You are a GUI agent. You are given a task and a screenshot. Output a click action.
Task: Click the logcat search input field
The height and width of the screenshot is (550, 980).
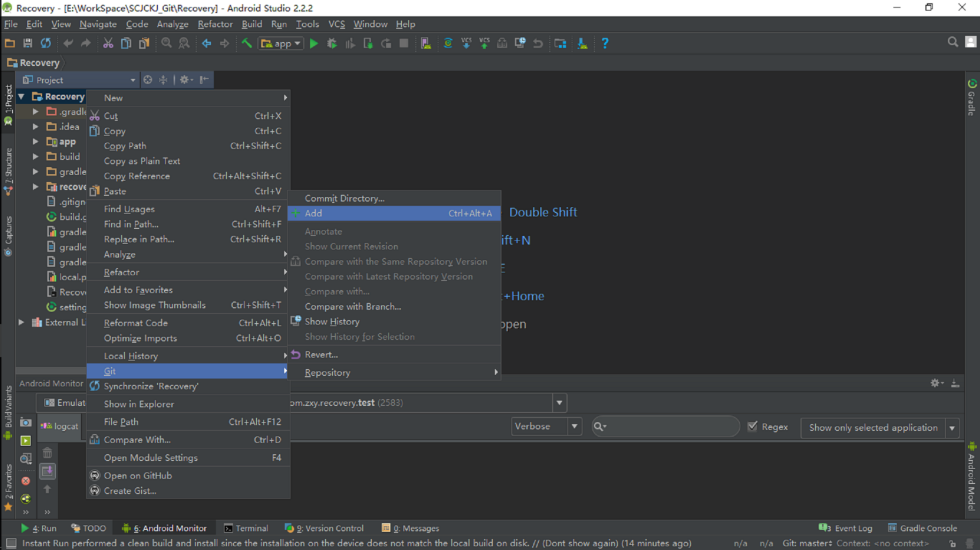coord(665,426)
